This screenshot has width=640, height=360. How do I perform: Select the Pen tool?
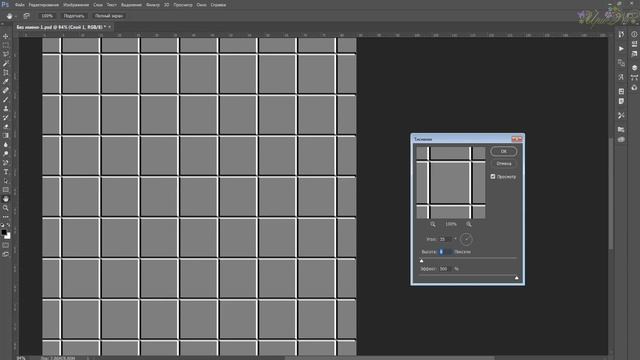[6, 162]
